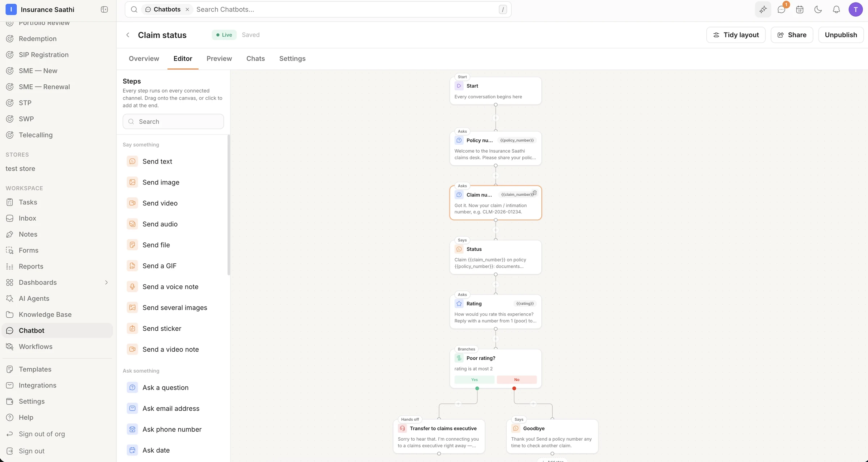Add Ask phone number step
Image resolution: width=868 pixels, height=462 pixels.
point(173,429)
